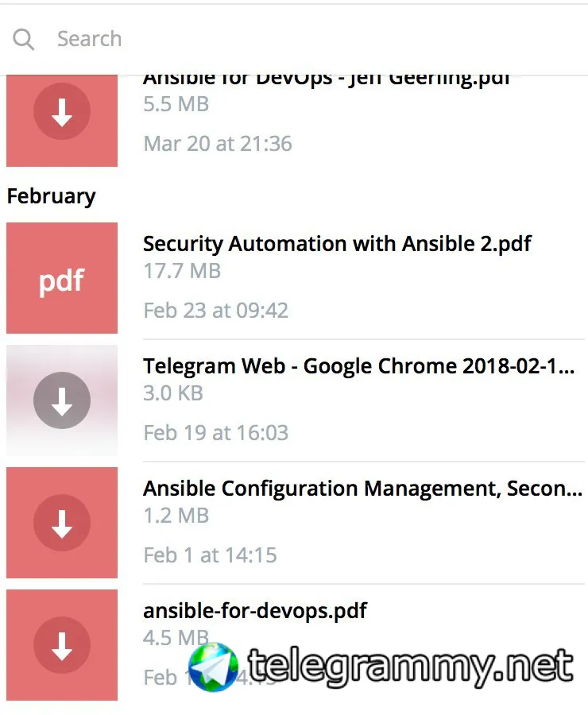588x715 pixels.
Task: Go to message dated Feb 1 at 14:15
Action: pyautogui.click(x=210, y=555)
